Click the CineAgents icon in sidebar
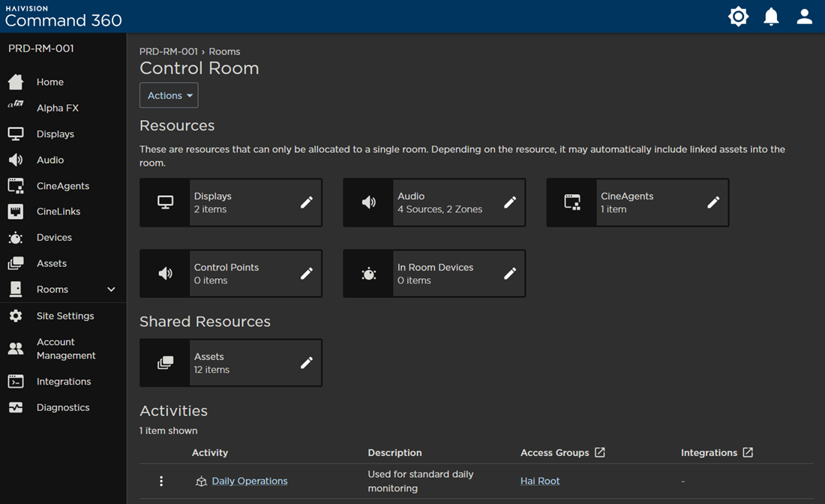This screenshot has height=504, width=825. (x=16, y=186)
